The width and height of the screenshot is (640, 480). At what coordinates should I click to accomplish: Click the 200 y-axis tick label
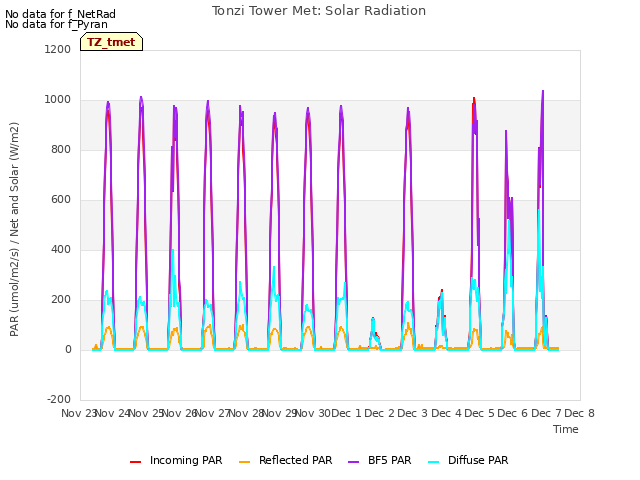click(x=61, y=300)
